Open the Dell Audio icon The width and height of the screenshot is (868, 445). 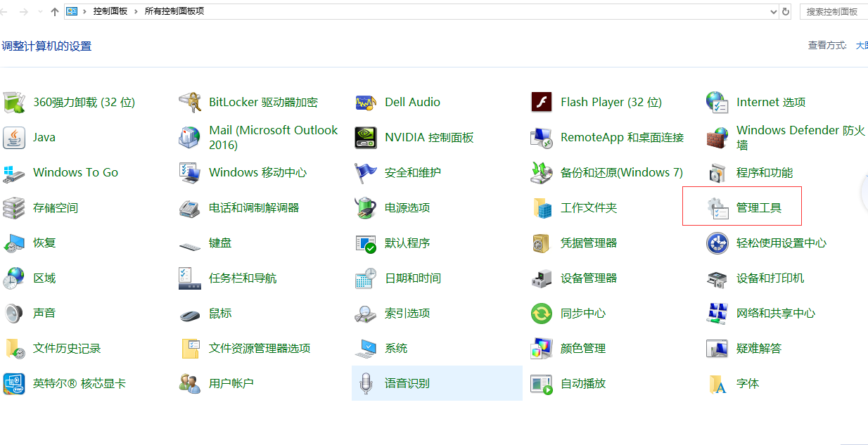[366, 102]
